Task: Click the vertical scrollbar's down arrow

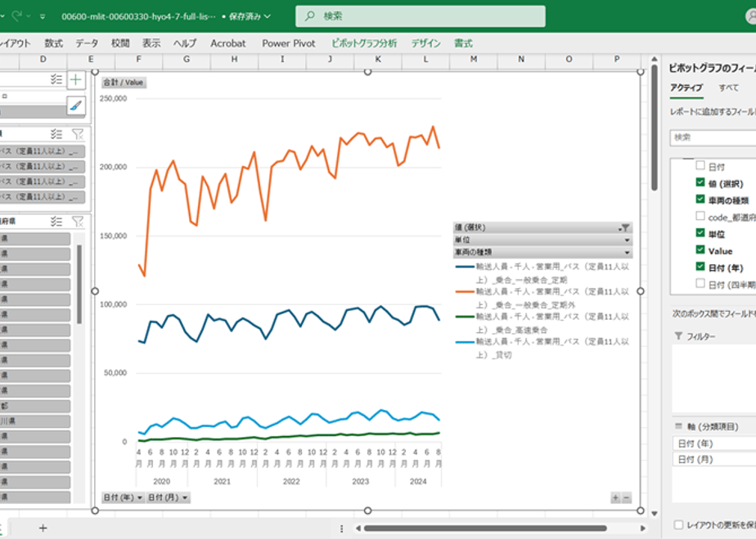Action: pyautogui.click(x=655, y=514)
